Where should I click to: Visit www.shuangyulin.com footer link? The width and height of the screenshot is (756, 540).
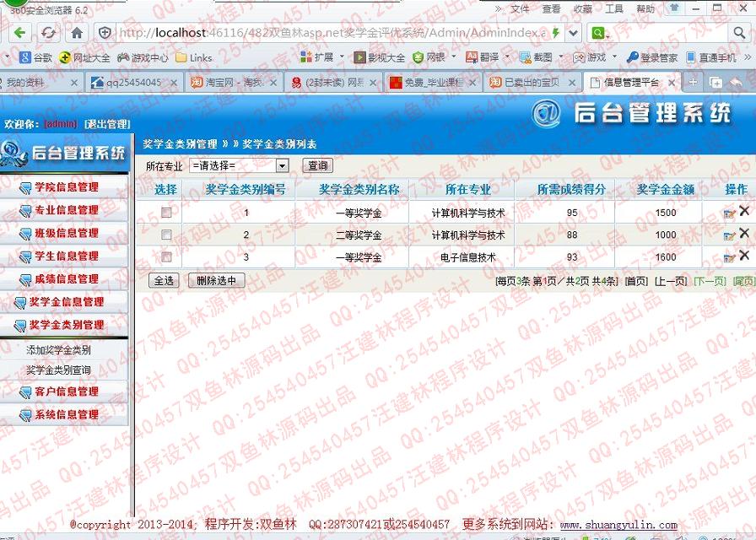(618, 525)
